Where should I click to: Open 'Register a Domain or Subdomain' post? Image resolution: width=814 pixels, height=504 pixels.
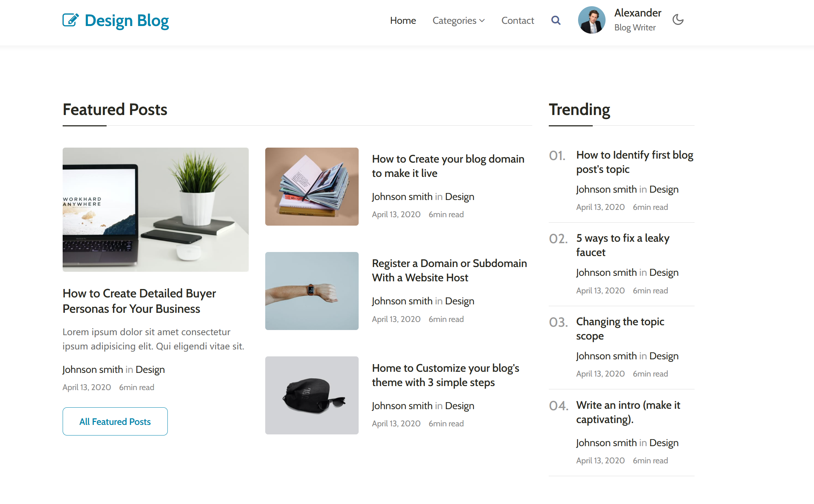(449, 270)
